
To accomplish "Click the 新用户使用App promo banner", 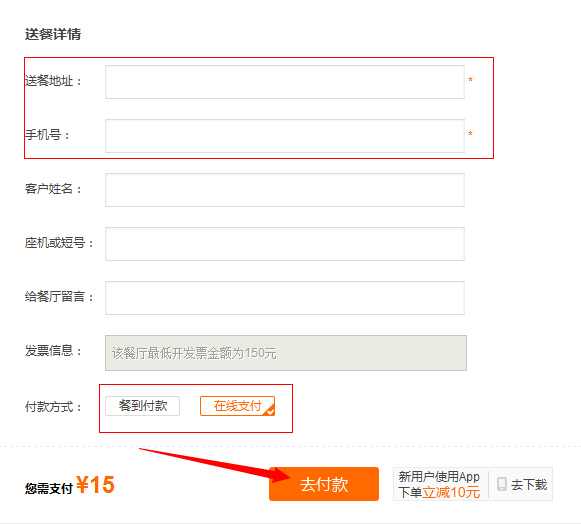I will (439, 484).
